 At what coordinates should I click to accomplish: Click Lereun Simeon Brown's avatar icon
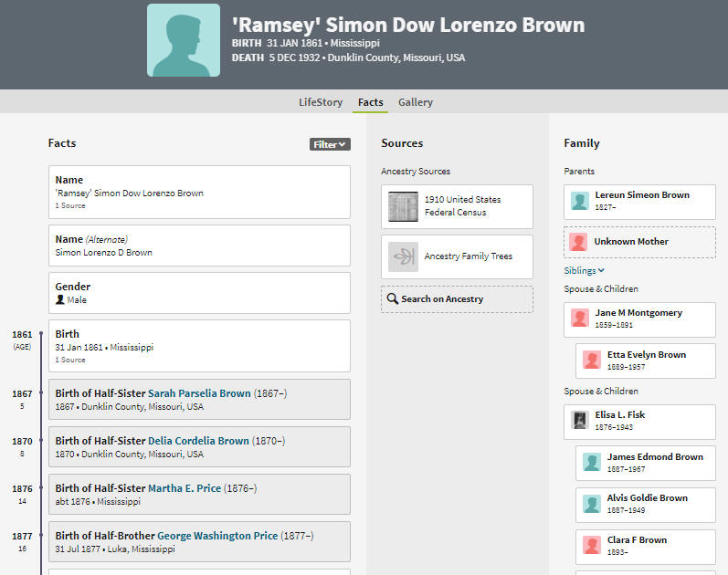(x=580, y=202)
